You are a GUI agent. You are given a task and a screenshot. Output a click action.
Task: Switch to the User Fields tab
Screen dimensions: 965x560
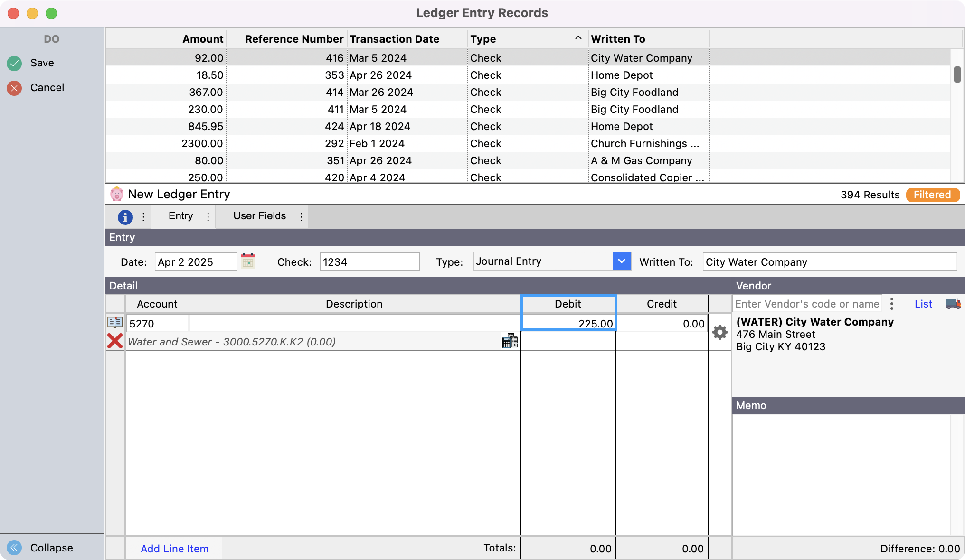pyautogui.click(x=259, y=216)
